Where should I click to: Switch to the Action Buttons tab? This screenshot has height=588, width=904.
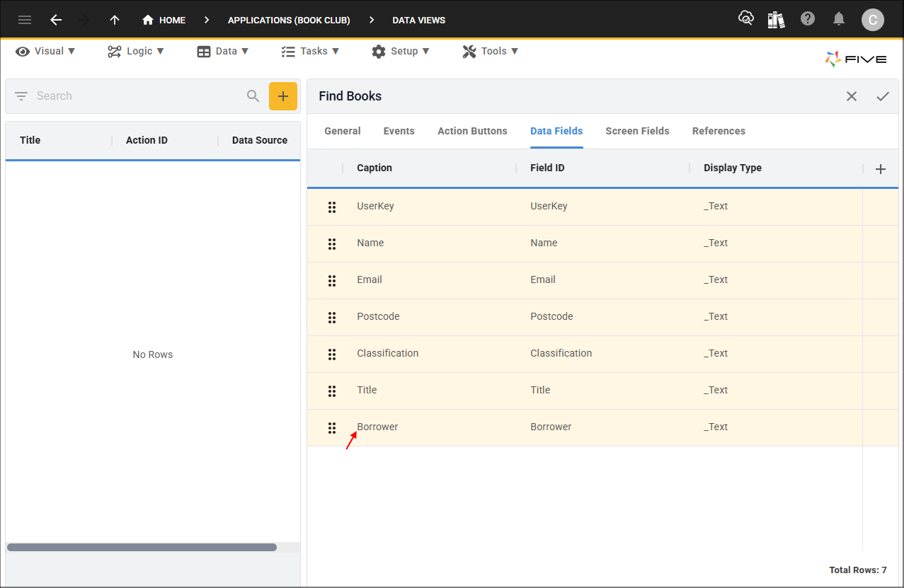[472, 131]
